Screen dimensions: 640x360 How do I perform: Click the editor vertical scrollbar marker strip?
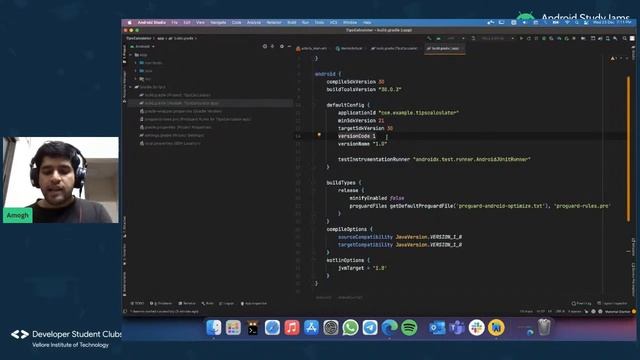pyautogui.click(x=629, y=149)
